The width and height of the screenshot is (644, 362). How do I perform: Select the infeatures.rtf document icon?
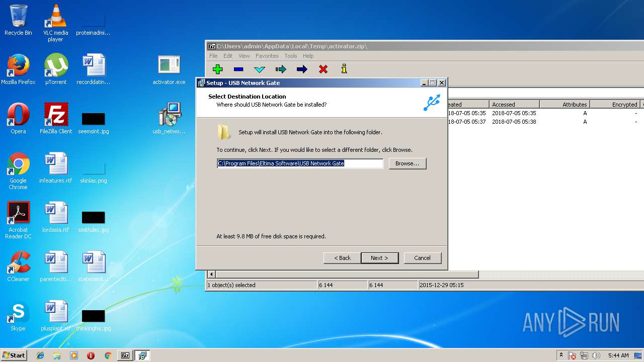(56, 168)
